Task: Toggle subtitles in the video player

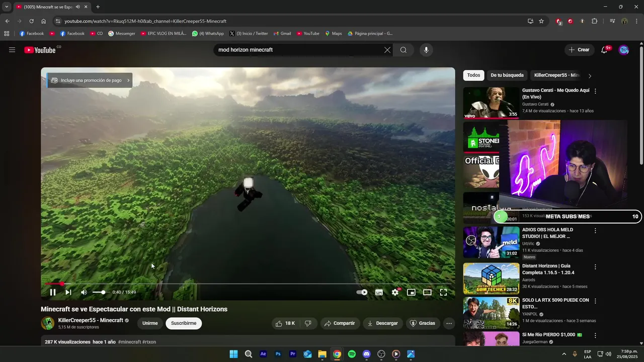Action: [379, 292]
